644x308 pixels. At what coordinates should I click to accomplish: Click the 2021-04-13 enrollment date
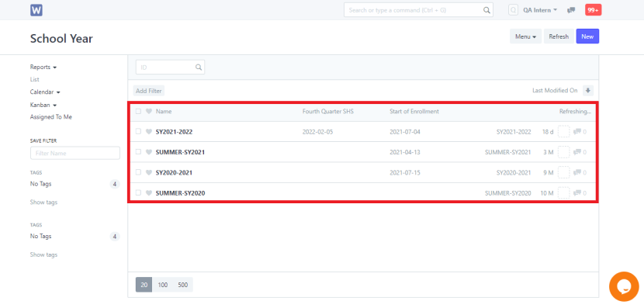(404, 152)
